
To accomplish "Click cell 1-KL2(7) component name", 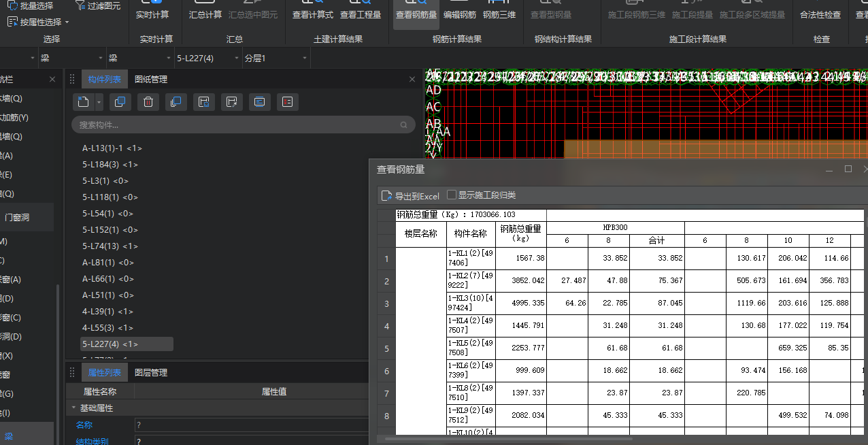I will (x=471, y=281).
